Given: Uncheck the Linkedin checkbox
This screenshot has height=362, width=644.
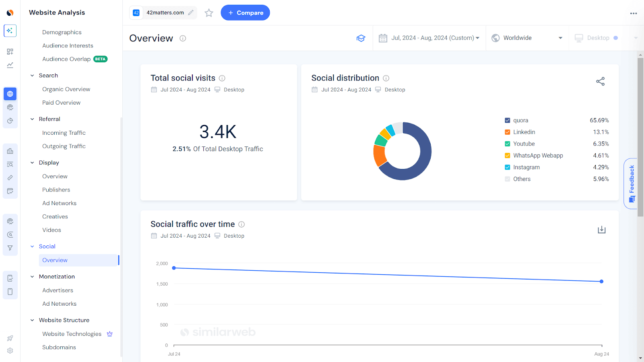Looking at the screenshot, I should (x=508, y=132).
